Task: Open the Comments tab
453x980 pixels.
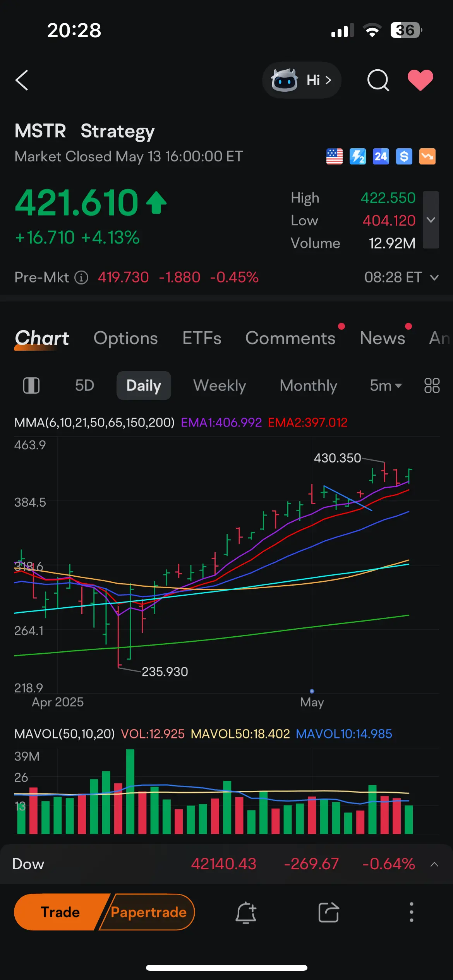Action: (x=290, y=338)
